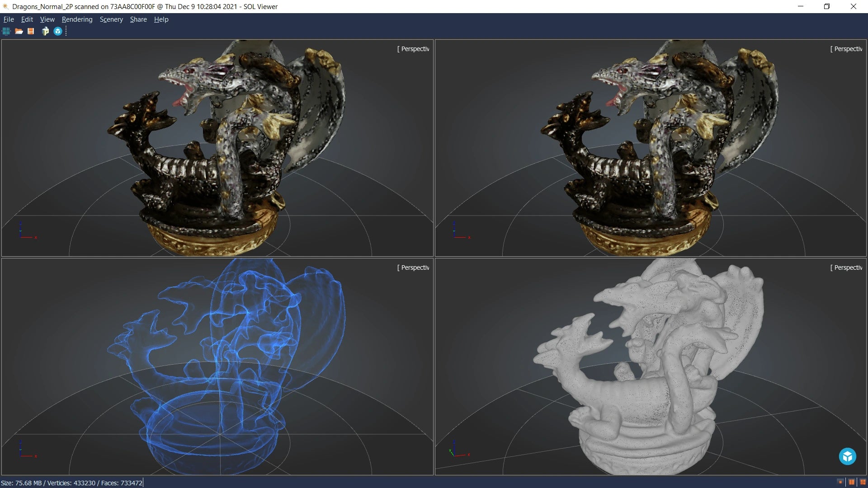The height and width of the screenshot is (488, 868).
Task: Click the axis gizmo in X-ray viewport
Action: click(27, 449)
